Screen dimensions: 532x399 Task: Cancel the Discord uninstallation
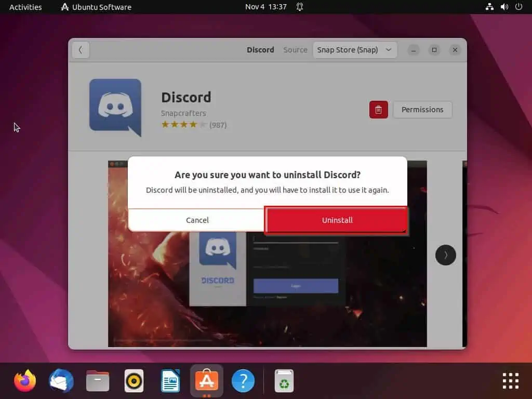196,220
